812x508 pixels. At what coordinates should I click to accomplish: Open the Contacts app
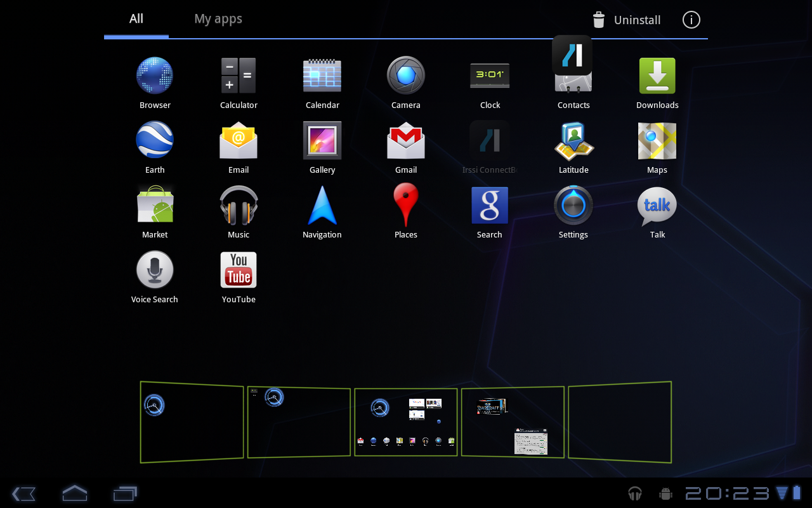573,89
